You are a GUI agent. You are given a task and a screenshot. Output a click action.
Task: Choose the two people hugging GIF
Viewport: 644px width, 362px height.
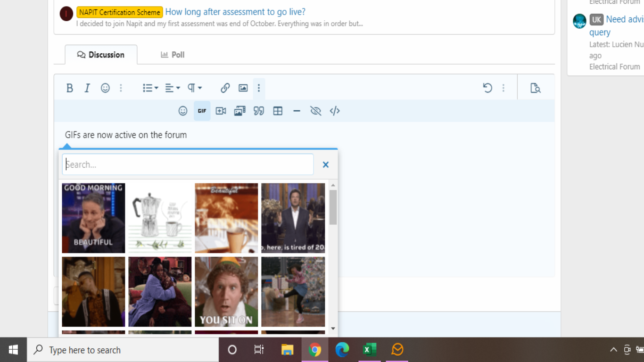[160, 292]
